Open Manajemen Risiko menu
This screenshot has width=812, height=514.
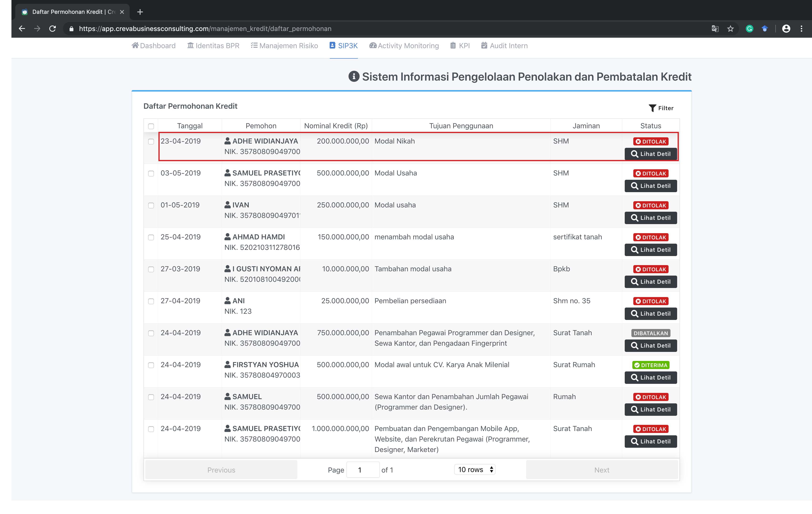[x=284, y=46]
